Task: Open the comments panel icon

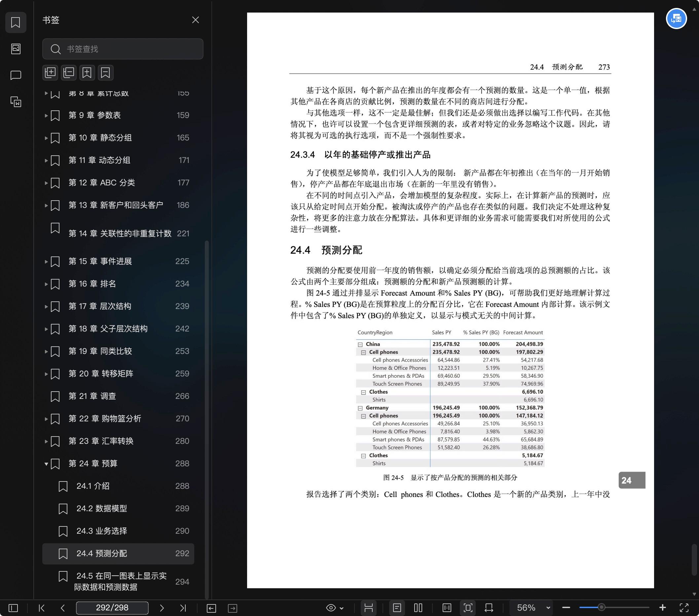Action: 16,75
